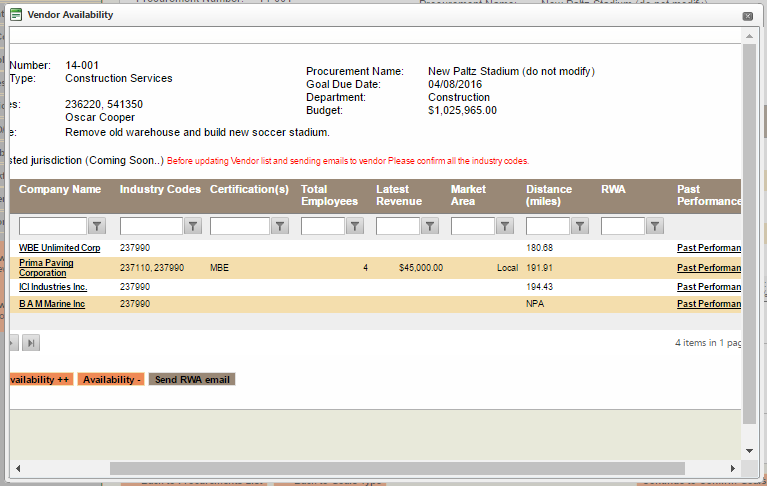The image size is (767, 486).
Task: Click the Certification(s) column filter icon
Action: click(280, 227)
